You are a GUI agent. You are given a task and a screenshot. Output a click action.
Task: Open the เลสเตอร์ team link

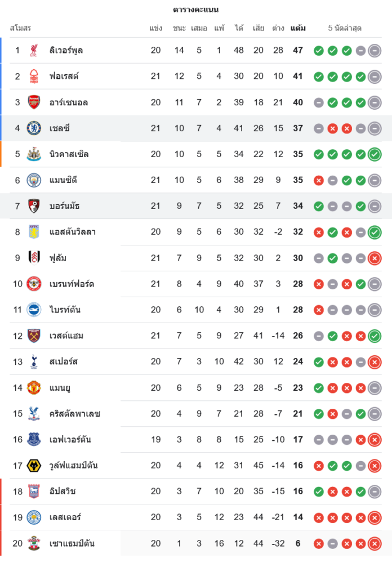(65, 517)
